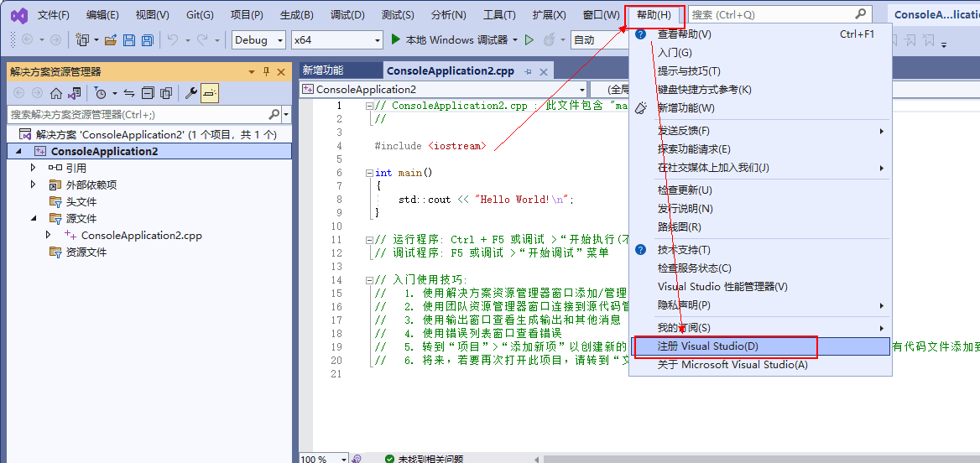The width and height of the screenshot is (980, 463).
Task: Select solution 'ConsoleApplication2' root row
Action: click(149, 134)
